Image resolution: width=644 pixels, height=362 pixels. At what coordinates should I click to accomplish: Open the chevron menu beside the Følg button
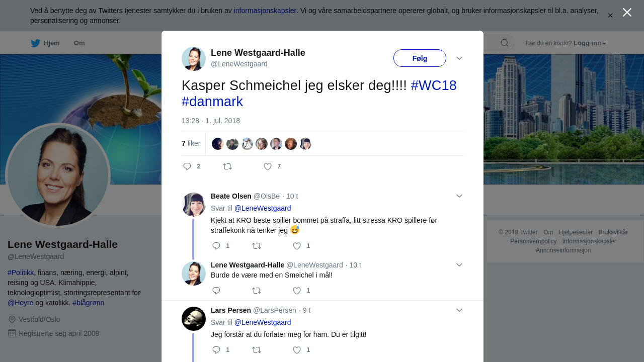pyautogui.click(x=459, y=58)
